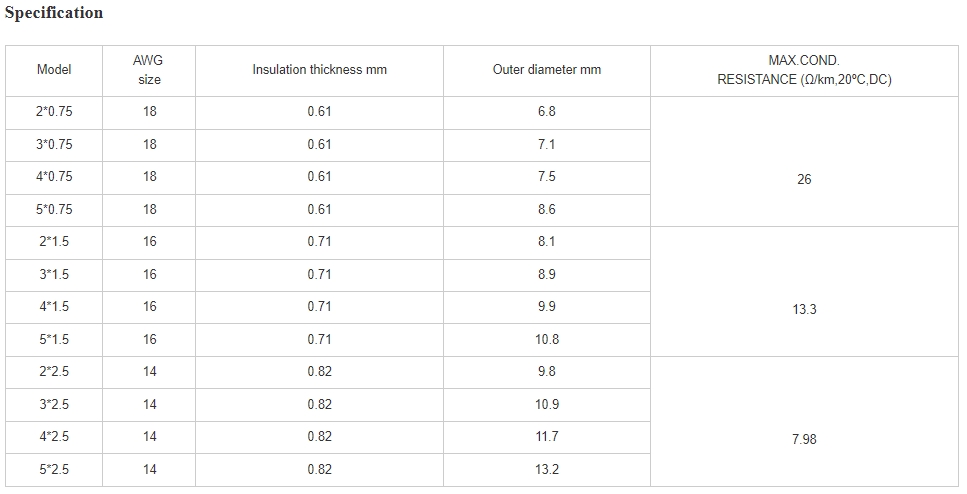Click the resistance value 7.98 cell
This screenshot has height=494, width=967.
[x=804, y=421]
